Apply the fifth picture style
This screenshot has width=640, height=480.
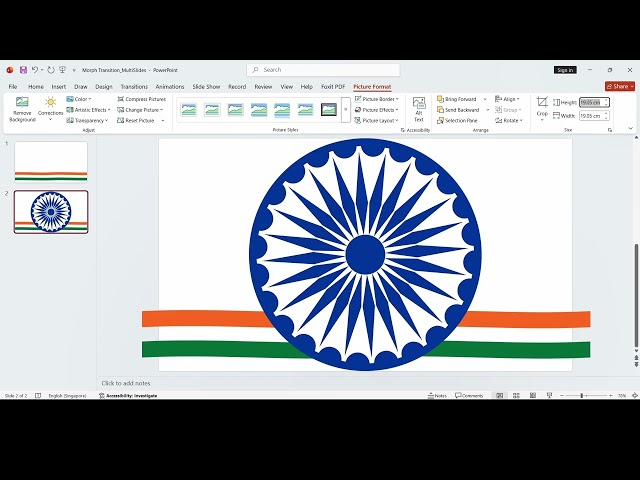[282, 109]
